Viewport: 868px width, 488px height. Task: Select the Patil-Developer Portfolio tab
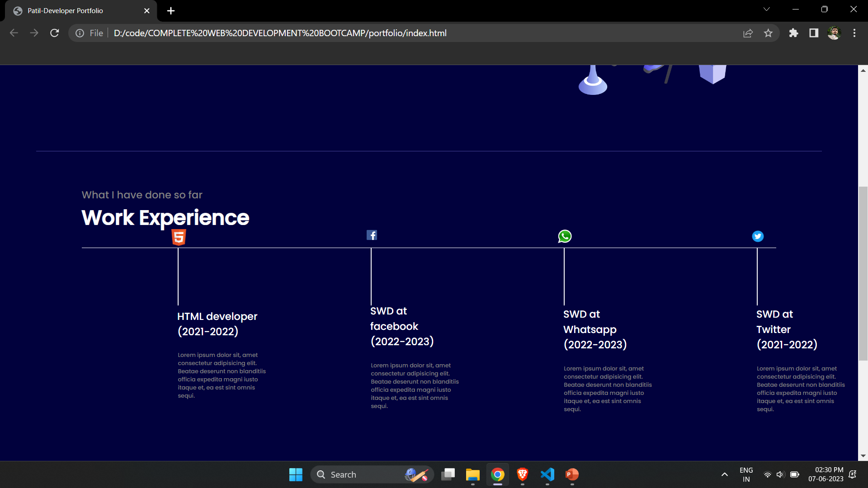81,11
